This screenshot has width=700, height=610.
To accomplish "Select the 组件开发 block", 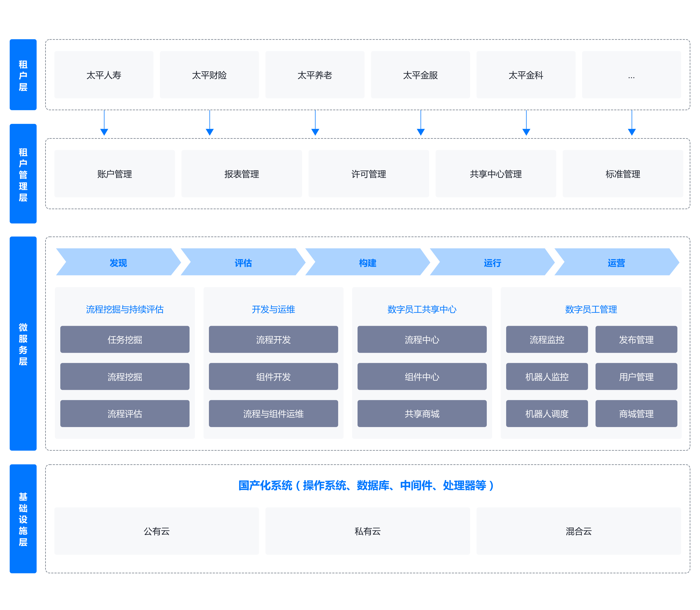I will tap(274, 376).
